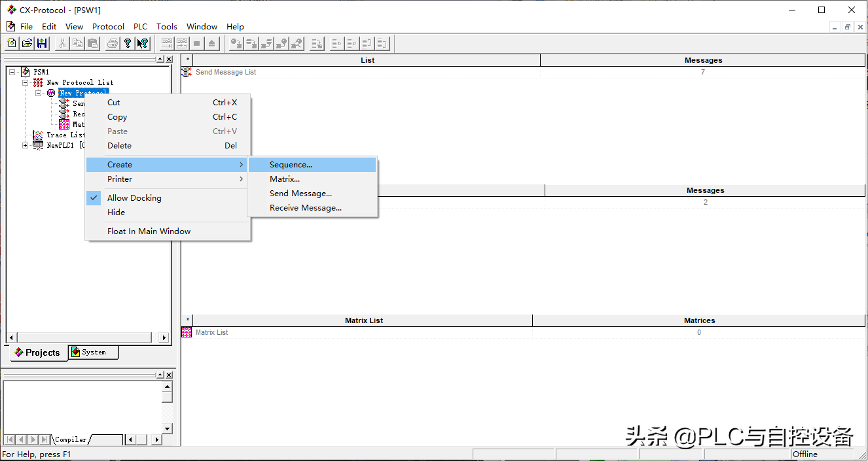Choose Float In Main Window
Viewport: 868px width, 461px height.
point(168,231)
